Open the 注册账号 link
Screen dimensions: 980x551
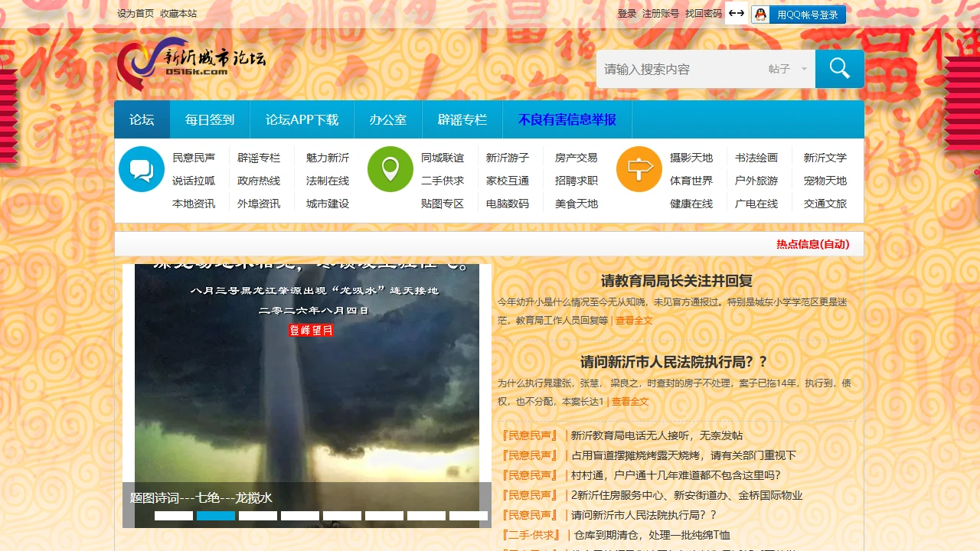point(661,14)
